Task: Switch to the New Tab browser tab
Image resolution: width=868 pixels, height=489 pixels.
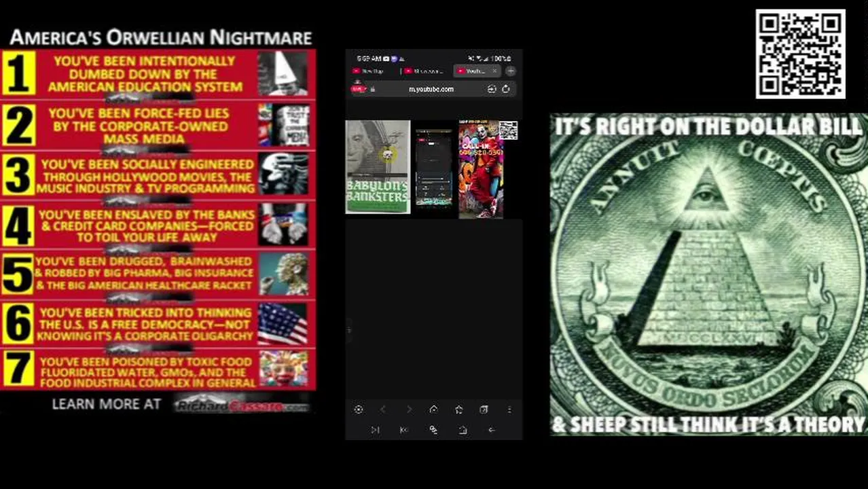Action: [x=372, y=71]
